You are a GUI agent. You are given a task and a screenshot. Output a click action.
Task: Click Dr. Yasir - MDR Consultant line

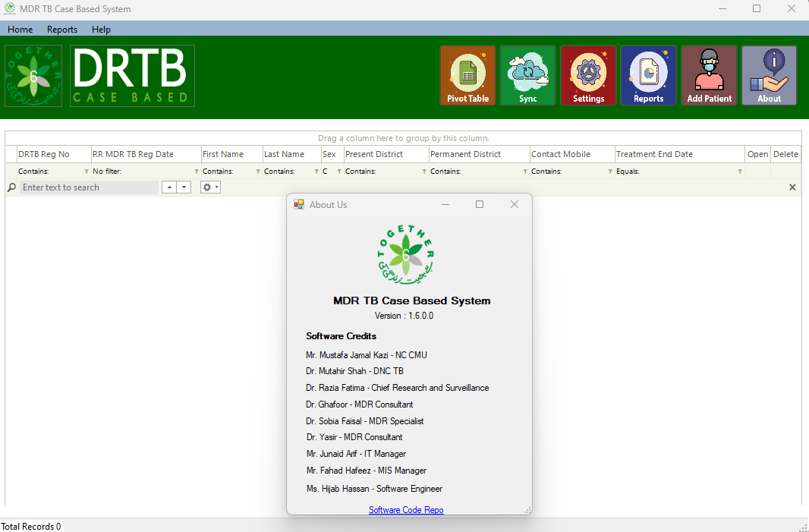tap(354, 437)
